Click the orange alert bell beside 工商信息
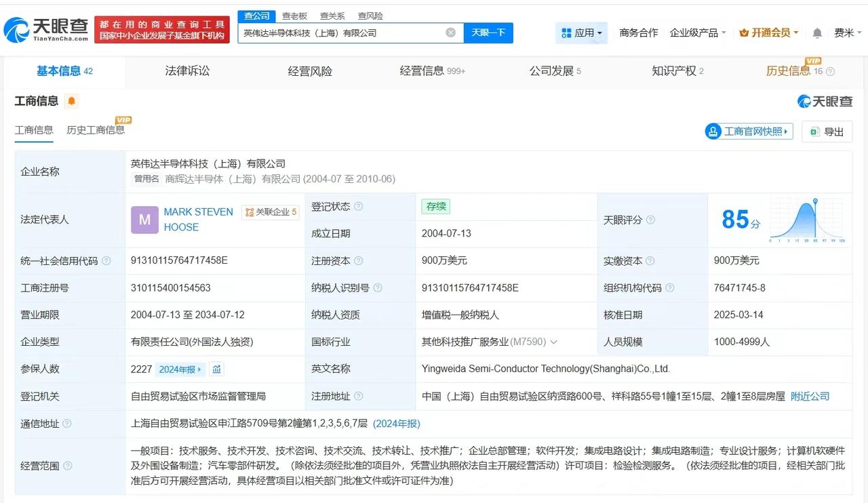Viewport: 868px width, 503px height. (72, 102)
